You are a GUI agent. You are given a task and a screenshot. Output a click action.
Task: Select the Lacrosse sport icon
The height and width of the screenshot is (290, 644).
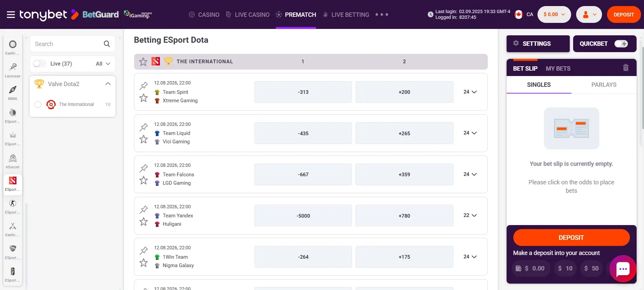pos(13,70)
